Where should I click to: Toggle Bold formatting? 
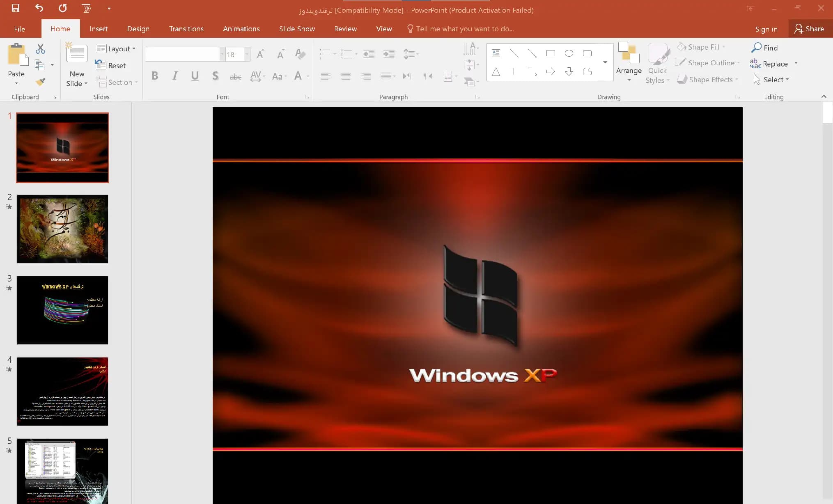click(155, 76)
